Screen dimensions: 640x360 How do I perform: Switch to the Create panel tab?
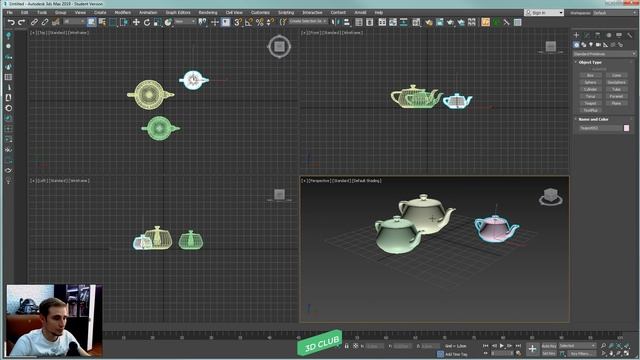[x=576, y=35]
